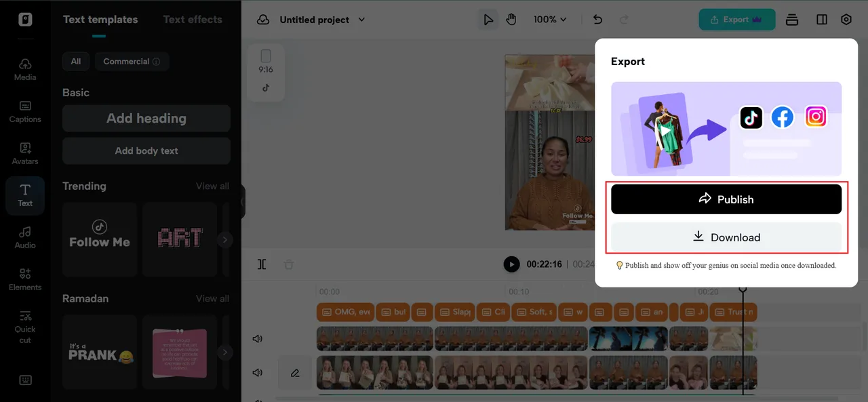Image resolution: width=868 pixels, height=402 pixels.
Task: Open the Captions panel
Action: tap(25, 111)
